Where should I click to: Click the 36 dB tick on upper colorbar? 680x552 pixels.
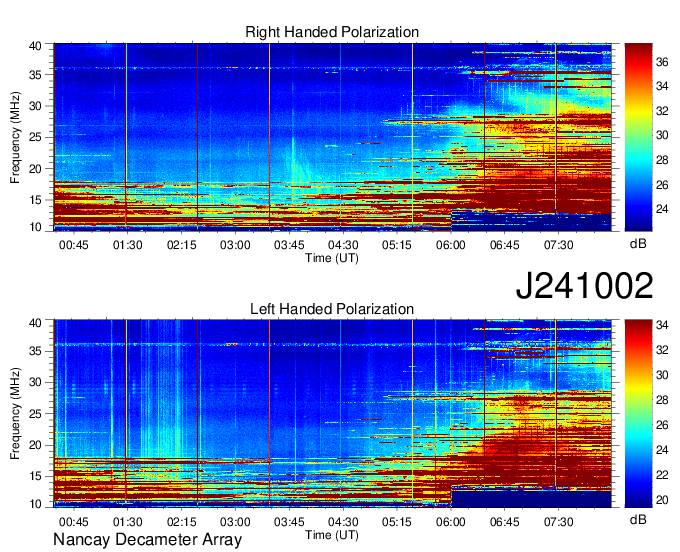(x=662, y=62)
